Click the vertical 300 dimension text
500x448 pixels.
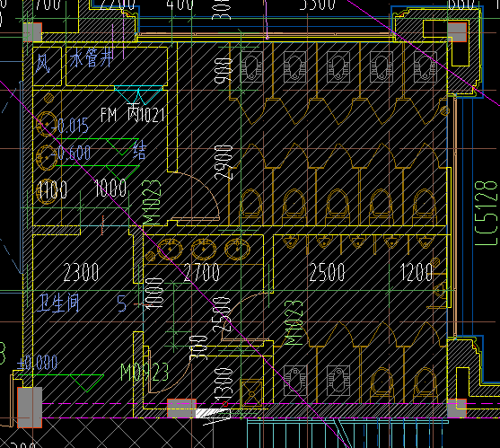point(198,347)
